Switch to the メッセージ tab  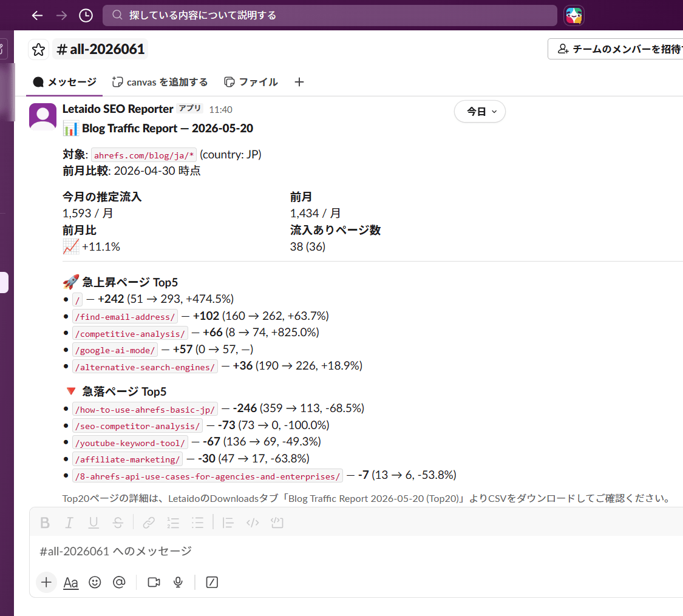pos(64,82)
